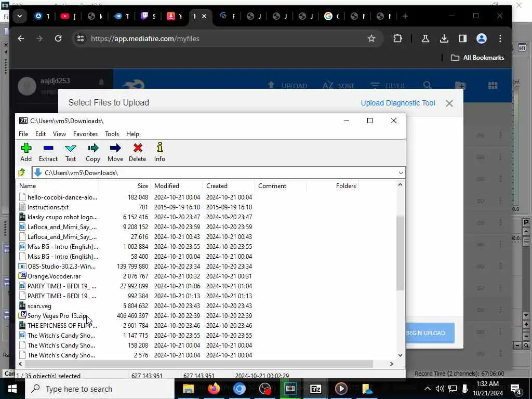This screenshot has width=532, height=399.
Task: Expand the 7-Zip address path dropdown
Action: [401, 173]
